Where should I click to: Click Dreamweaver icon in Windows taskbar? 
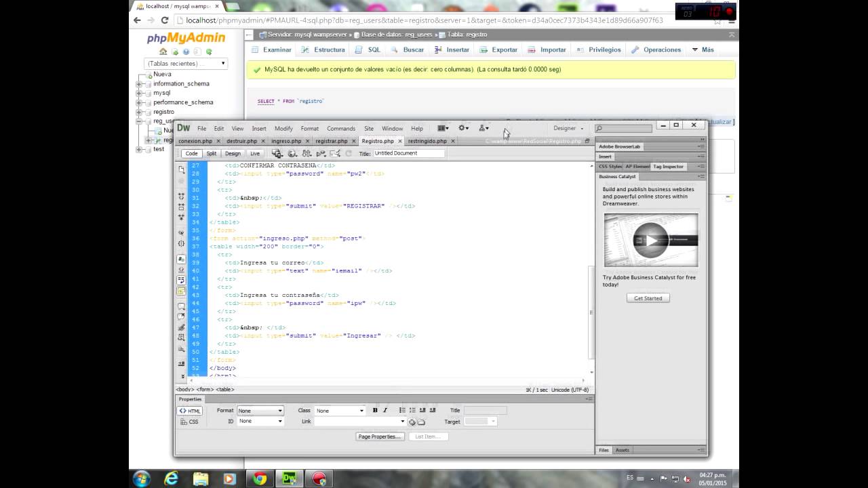coord(290,479)
